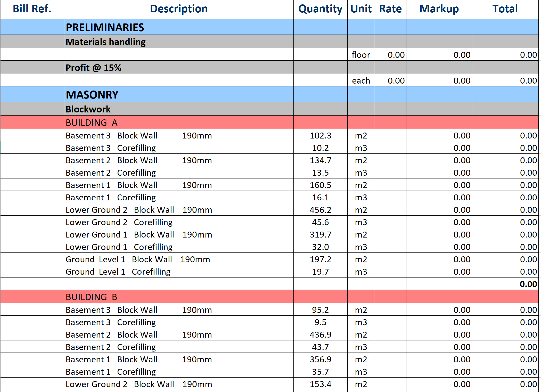Select quantity 456.2 for Lower Ground 2
Viewport: 541px width, 392px height.
[x=320, y=210]
